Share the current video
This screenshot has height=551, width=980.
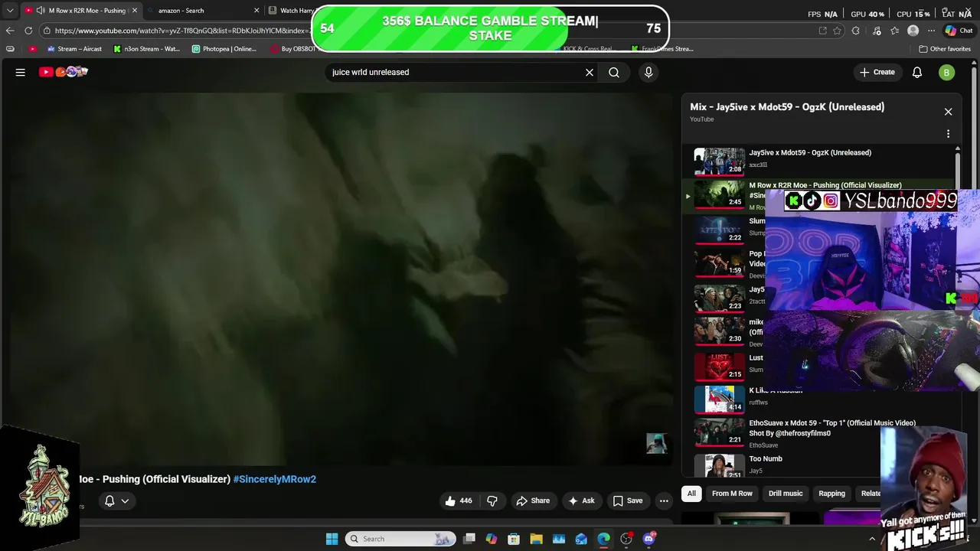coord(533,500)
